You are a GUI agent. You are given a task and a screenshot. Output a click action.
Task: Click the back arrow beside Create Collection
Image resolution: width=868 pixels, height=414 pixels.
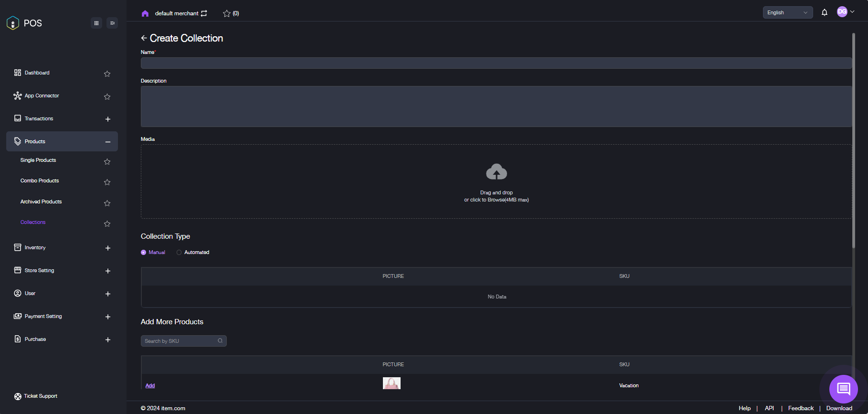(x=144, y=38)
